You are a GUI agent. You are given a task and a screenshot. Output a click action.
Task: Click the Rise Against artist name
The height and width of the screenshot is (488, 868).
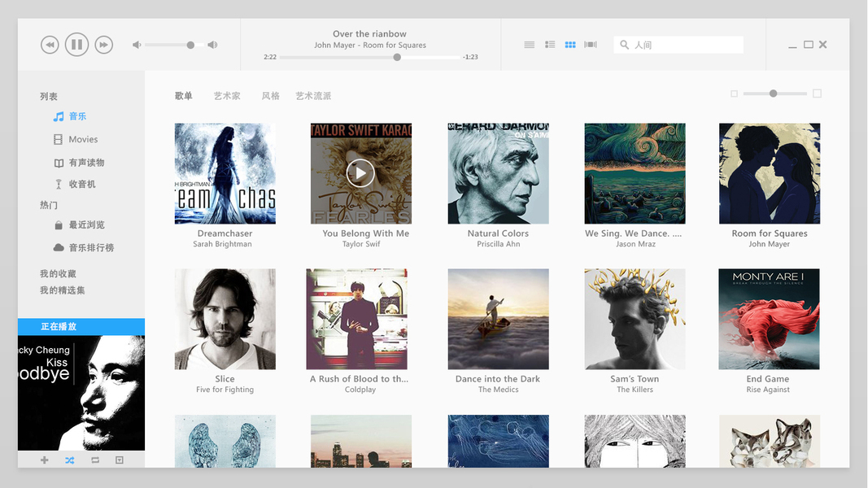pyautogui.click(x=768, y=390)
